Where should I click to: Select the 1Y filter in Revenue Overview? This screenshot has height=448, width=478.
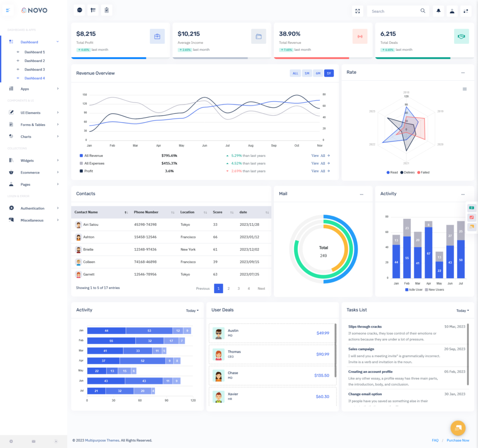click(329, 73)
